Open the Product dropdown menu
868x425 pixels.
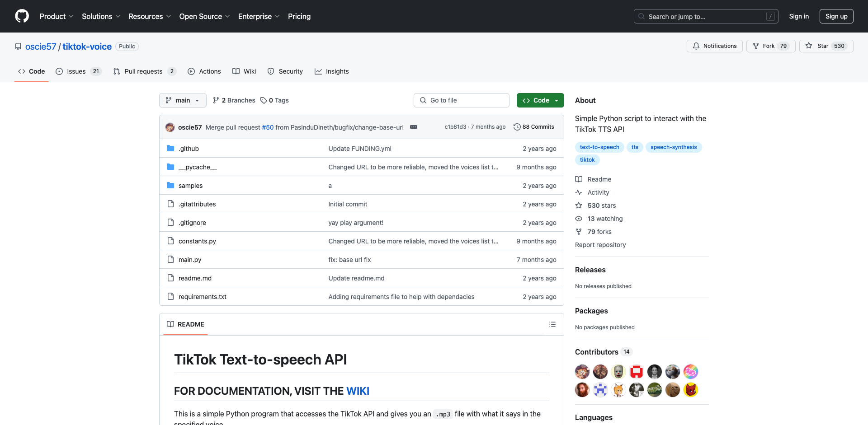point(57,16)
